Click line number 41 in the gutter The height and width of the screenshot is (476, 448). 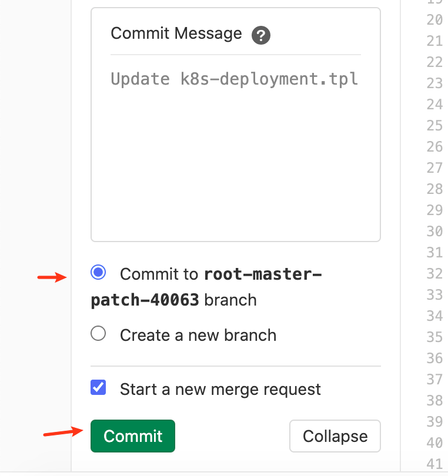click(x=434, y=464)
